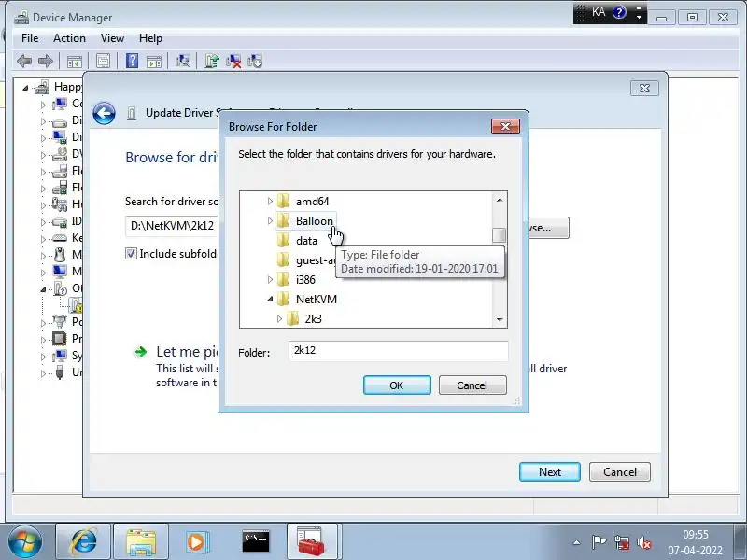This screenshot has height=560, width=747.
Task: Open the Action menu
Action: (x=69, y=38)
